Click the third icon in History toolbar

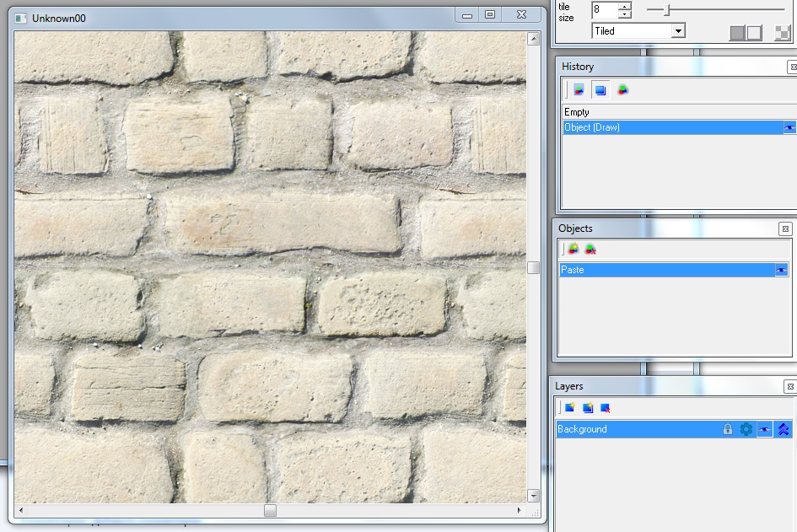(622, 90)
